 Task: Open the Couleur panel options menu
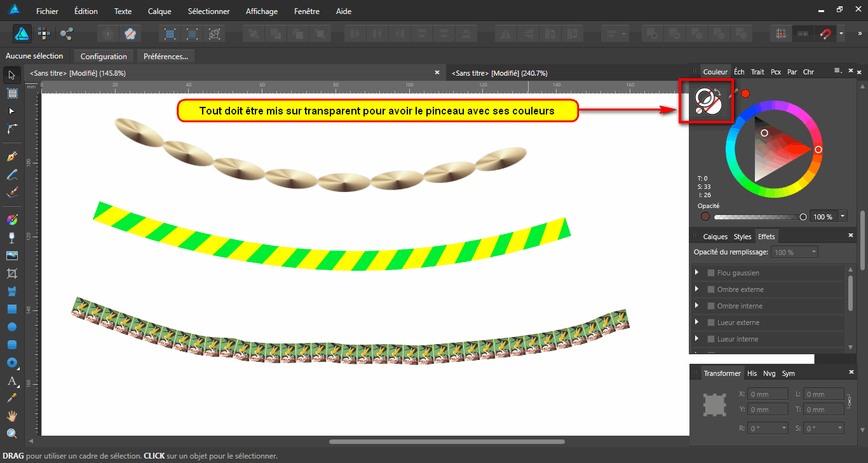[837, 71]
